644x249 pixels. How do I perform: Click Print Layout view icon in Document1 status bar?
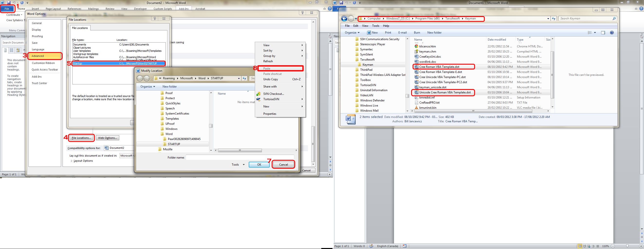580,246
